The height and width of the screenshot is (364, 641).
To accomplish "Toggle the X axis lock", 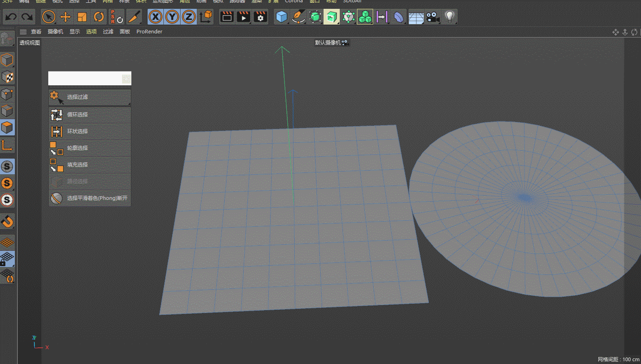I will point(155,17).
